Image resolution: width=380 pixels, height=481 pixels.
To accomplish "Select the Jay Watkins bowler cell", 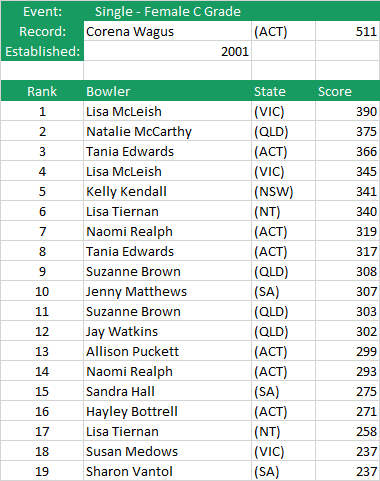I will [167, 331].
